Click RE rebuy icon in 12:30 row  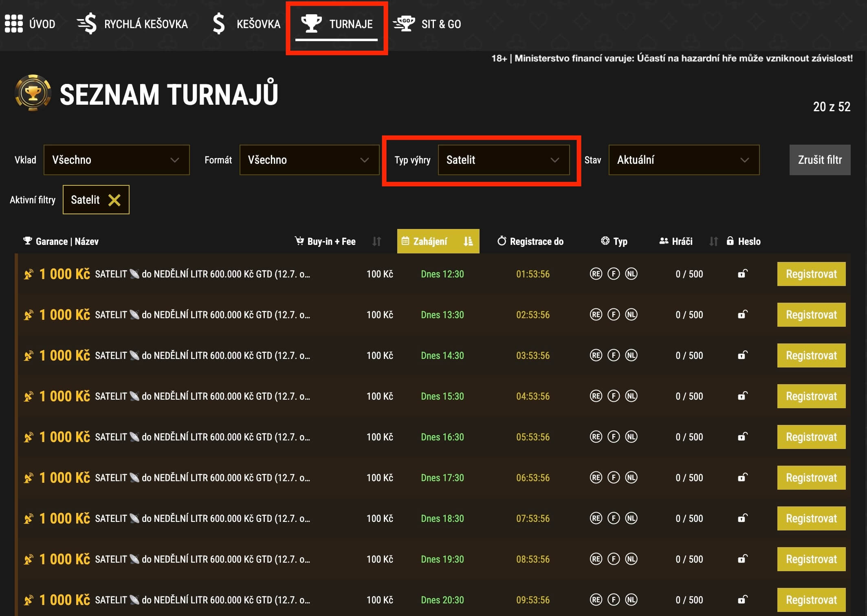click(x=596, y=274)
